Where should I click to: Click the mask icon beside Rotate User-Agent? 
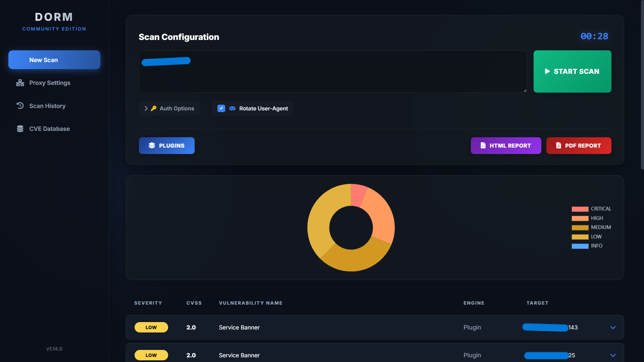(232, 108)
